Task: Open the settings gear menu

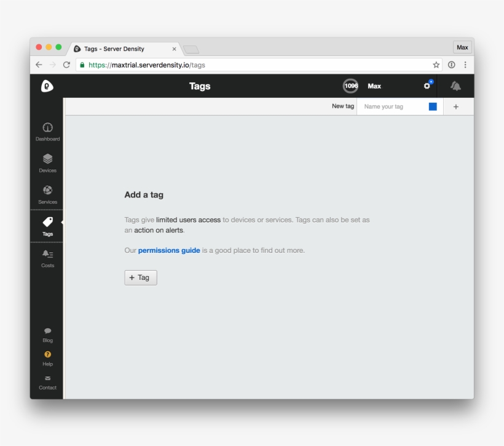Action: [427, 86]
